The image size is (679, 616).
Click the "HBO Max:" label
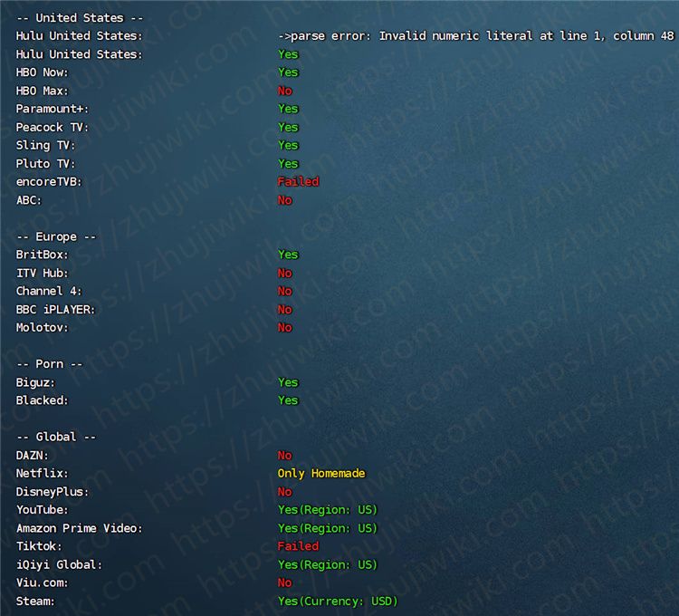pyautogui.click(x=43, y=91)
